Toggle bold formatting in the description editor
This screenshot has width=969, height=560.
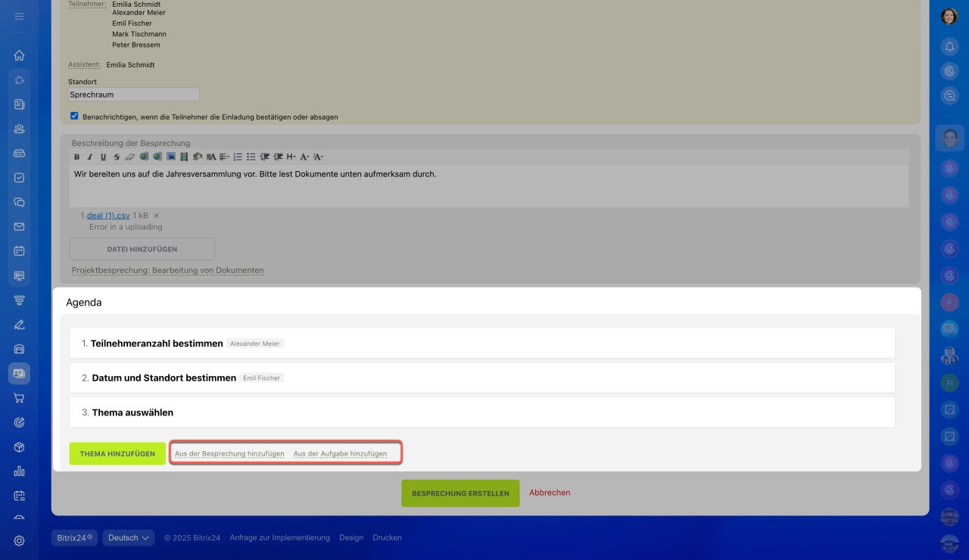point(76,157)
